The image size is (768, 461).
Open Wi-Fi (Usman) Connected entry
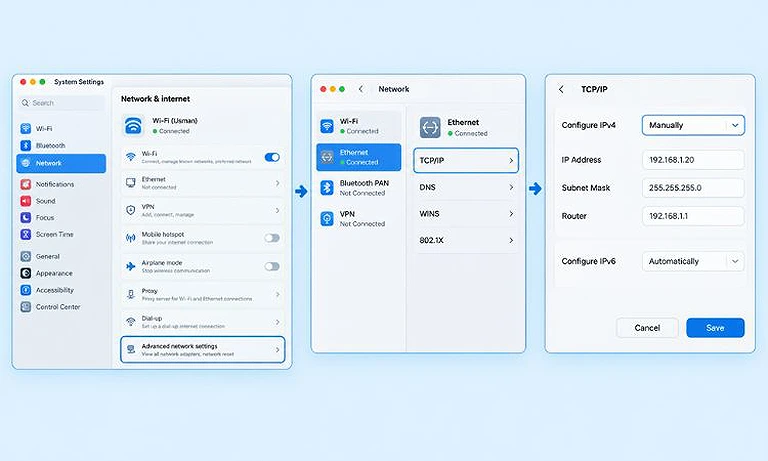tap(202, 125)
